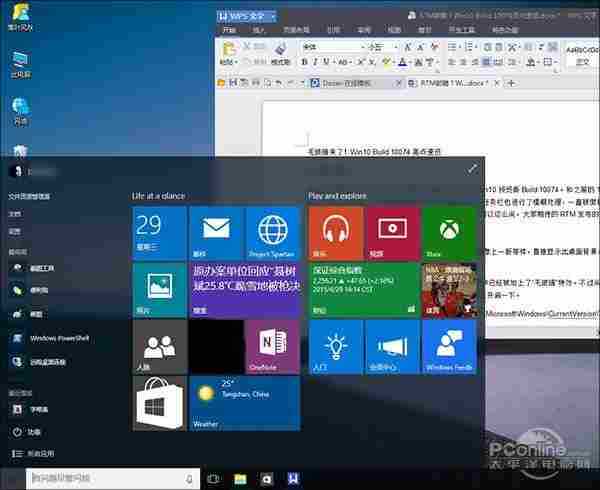Open the Music headphones tile
Screen dimensions: 600x490
point(335,234)
